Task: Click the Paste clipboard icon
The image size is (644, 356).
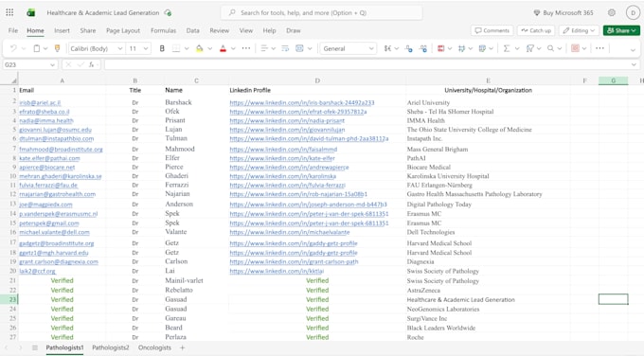Action: (37, 48)
